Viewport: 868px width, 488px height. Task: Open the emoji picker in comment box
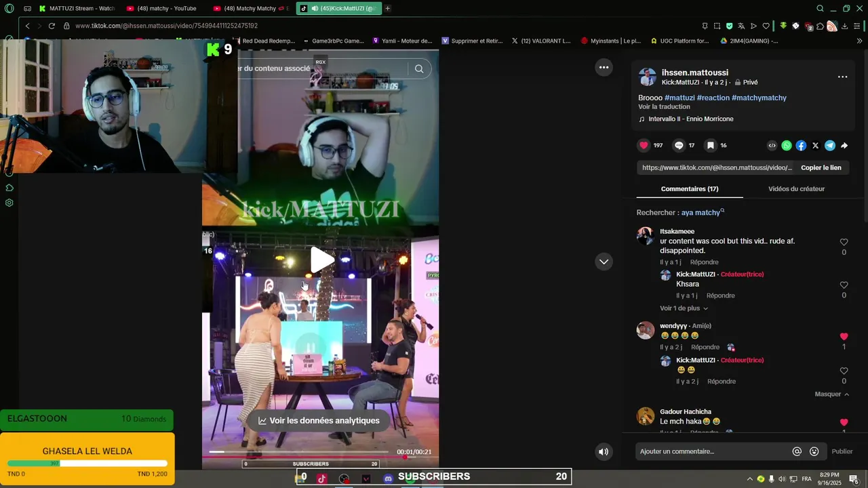[814, 451]
